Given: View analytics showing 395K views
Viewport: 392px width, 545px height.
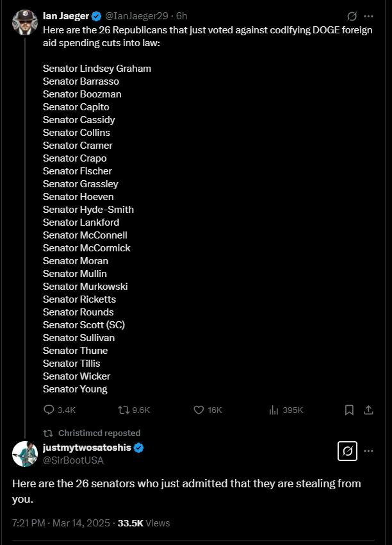Looking at the screenshot, I should (x=286, y=410).
